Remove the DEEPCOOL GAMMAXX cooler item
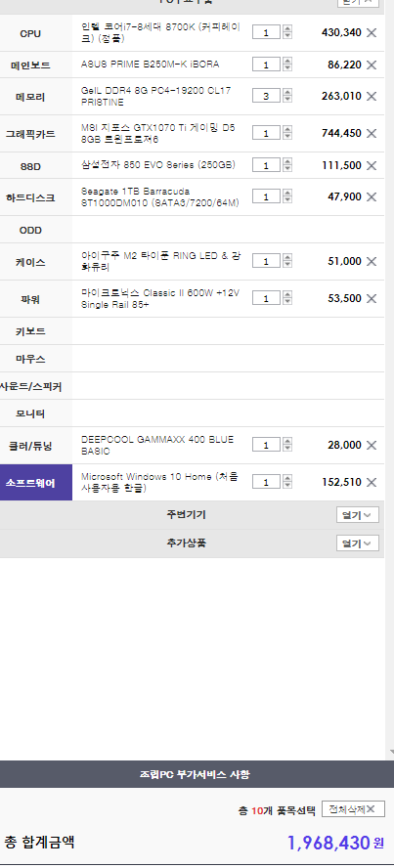Viewport: 394px width, 868px height. click(x=372, y=445)
